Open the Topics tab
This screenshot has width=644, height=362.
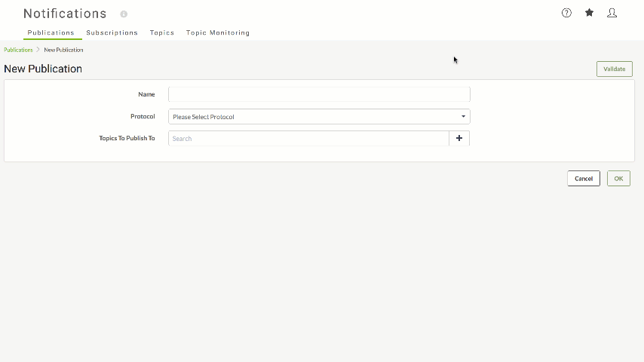click(162, 32)
